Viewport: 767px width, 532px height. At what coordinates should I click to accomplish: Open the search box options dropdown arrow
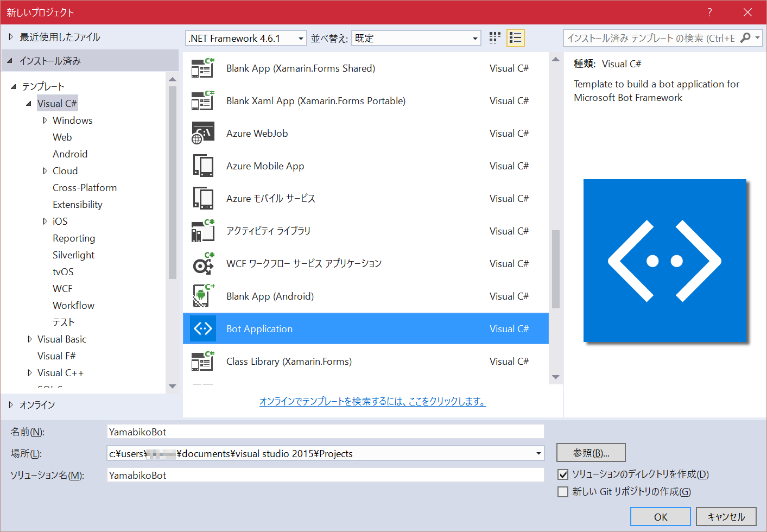tap(758, 38)
